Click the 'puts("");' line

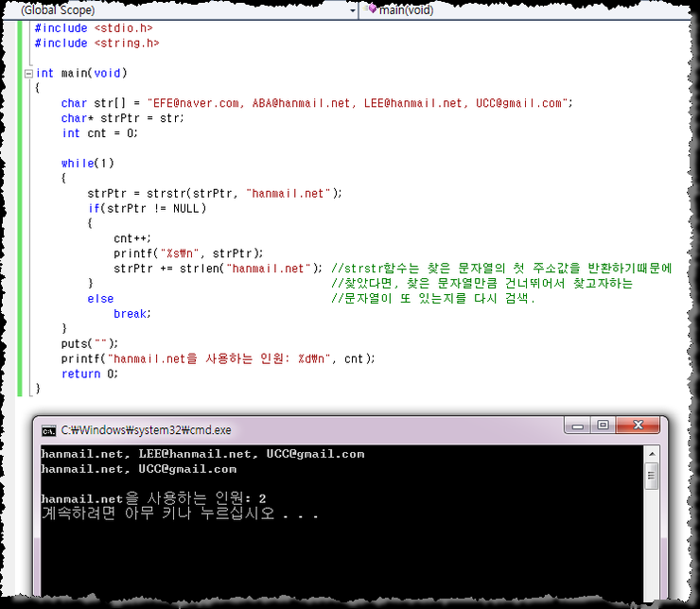90,343
